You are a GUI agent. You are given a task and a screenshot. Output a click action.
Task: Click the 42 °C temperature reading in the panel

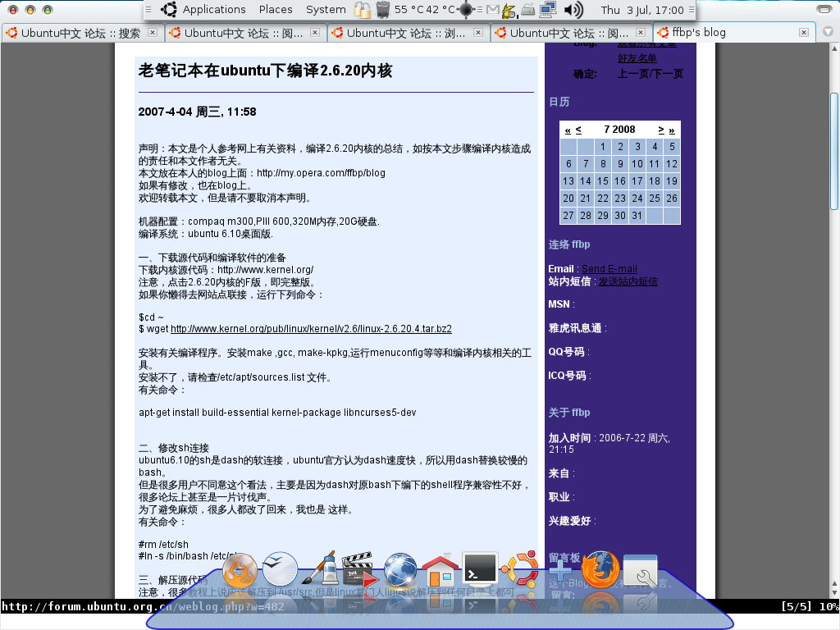441,10
